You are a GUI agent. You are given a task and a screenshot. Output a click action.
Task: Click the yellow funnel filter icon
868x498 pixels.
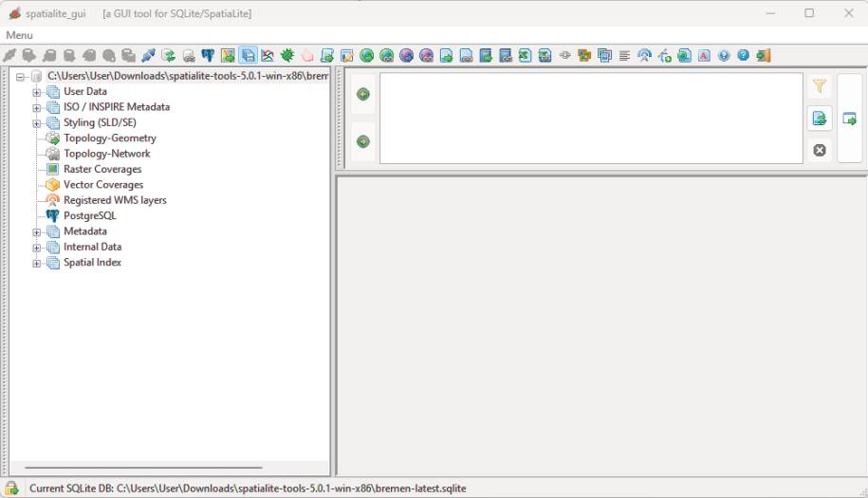(x=820, y=86)
